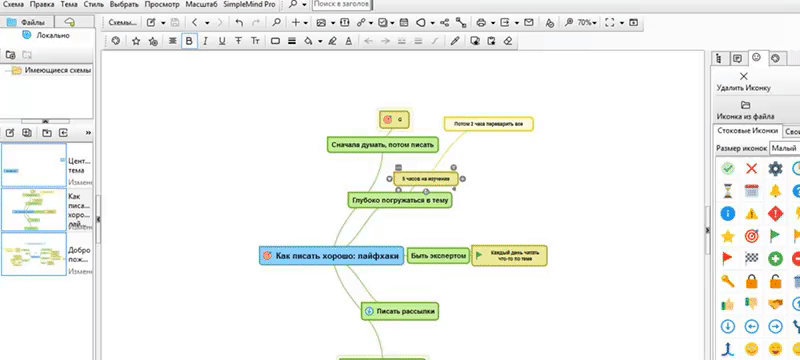This screenshot has height=360, width=800.
Task: Click the print icon in toolbar
Action: [x=481, y=22]
